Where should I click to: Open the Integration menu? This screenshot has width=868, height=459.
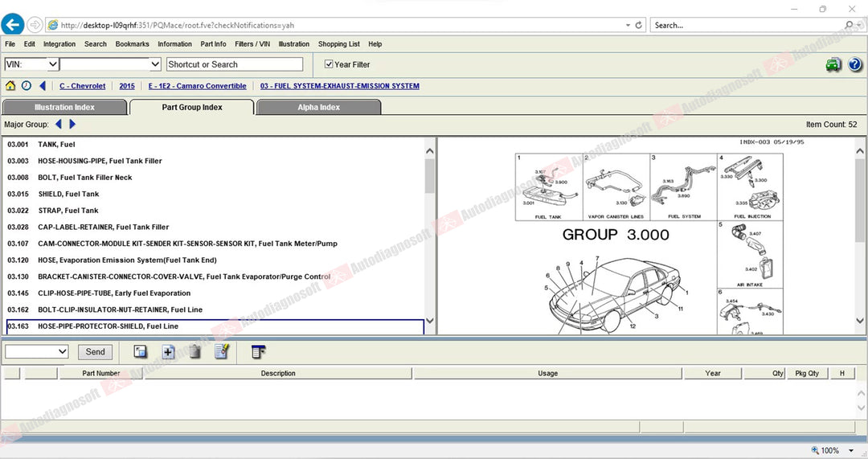[59, 43]
